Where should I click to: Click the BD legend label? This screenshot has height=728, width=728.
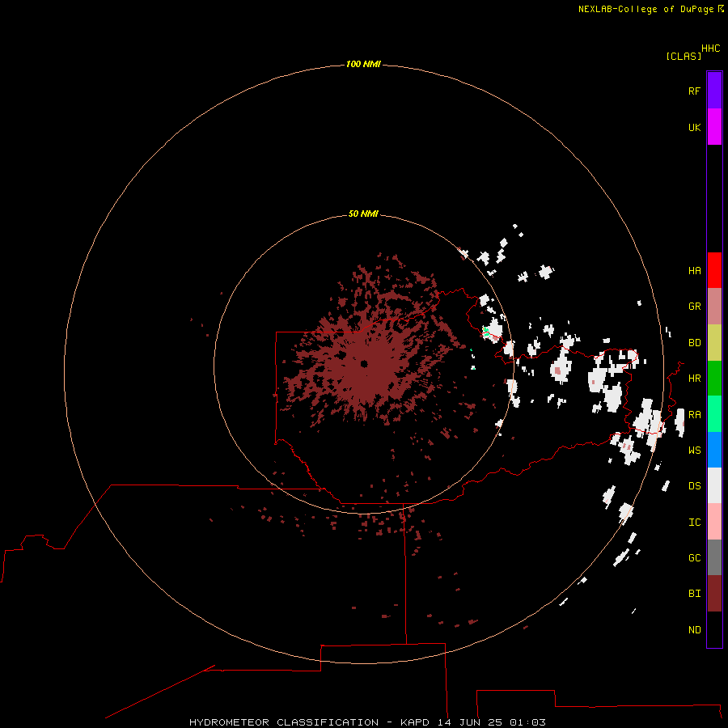click(694, 343)
